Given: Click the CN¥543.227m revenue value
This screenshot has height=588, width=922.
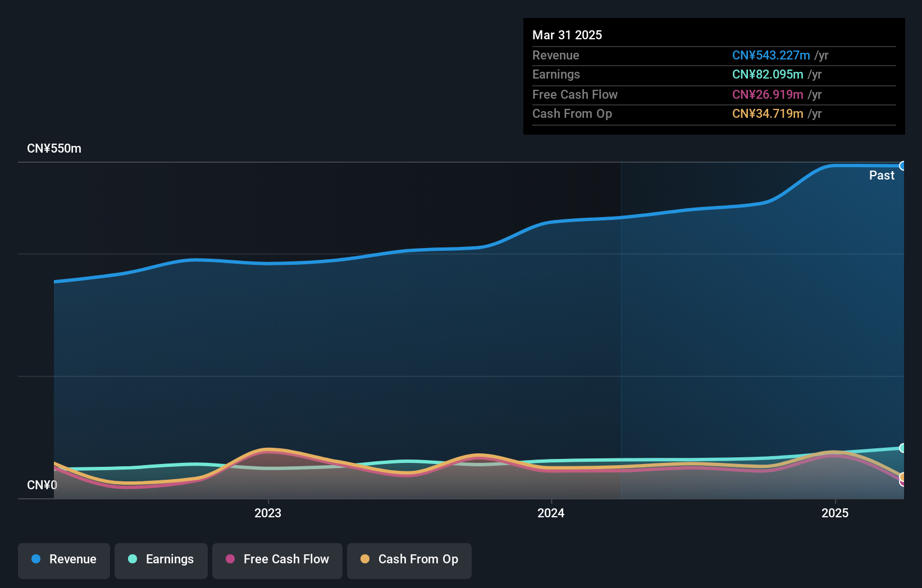Looking at the screenshot, I should [x=771, y=55].
